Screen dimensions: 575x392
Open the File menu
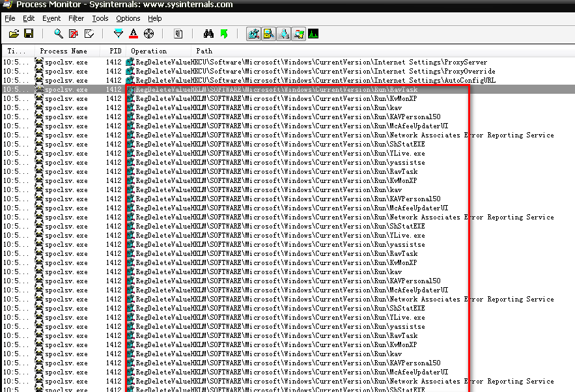[x=10, y=18]
